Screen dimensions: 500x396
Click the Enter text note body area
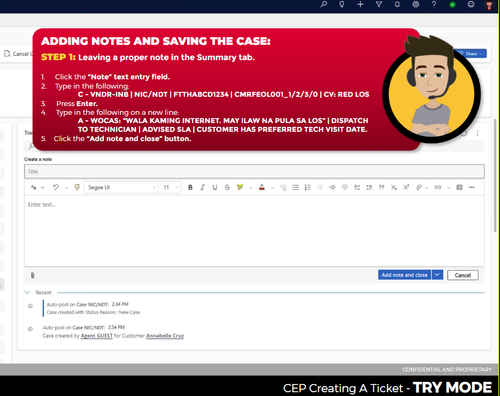[254, 231]
